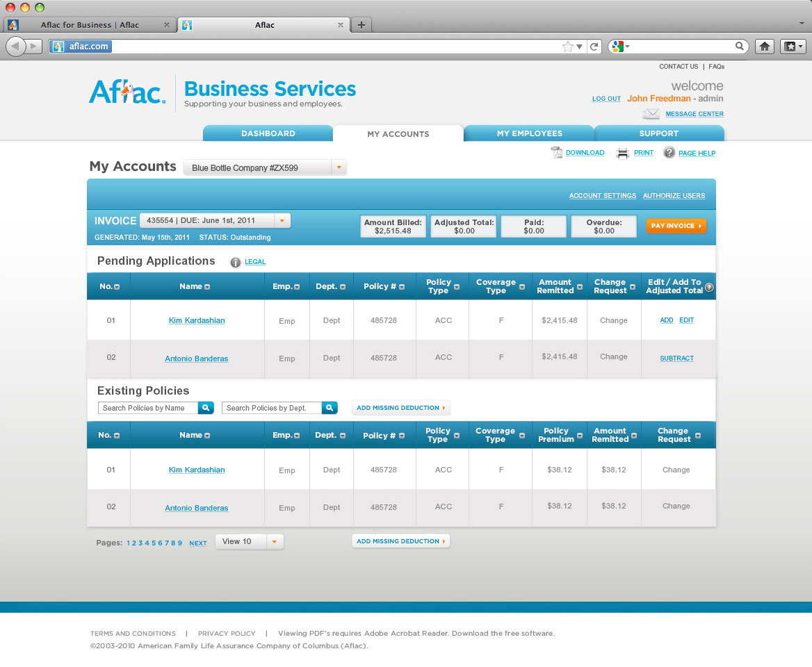812x667 pixels.
Task: Switch to the Dashboard tab
Action: click(x=268, y=133)
